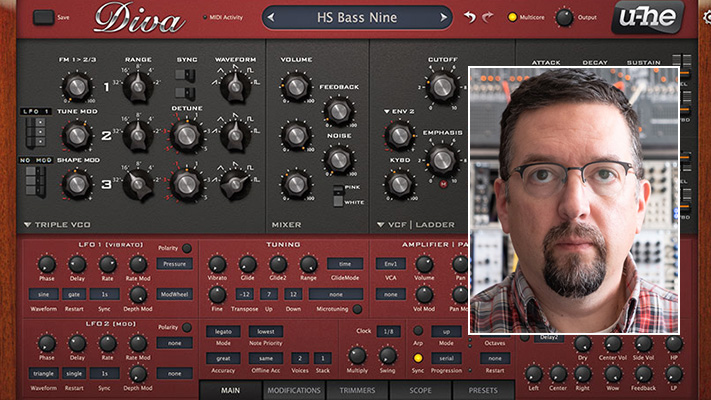Click the Output volume knob
Image resolution: width=711 pixels, height=400 pixels.
564,17
